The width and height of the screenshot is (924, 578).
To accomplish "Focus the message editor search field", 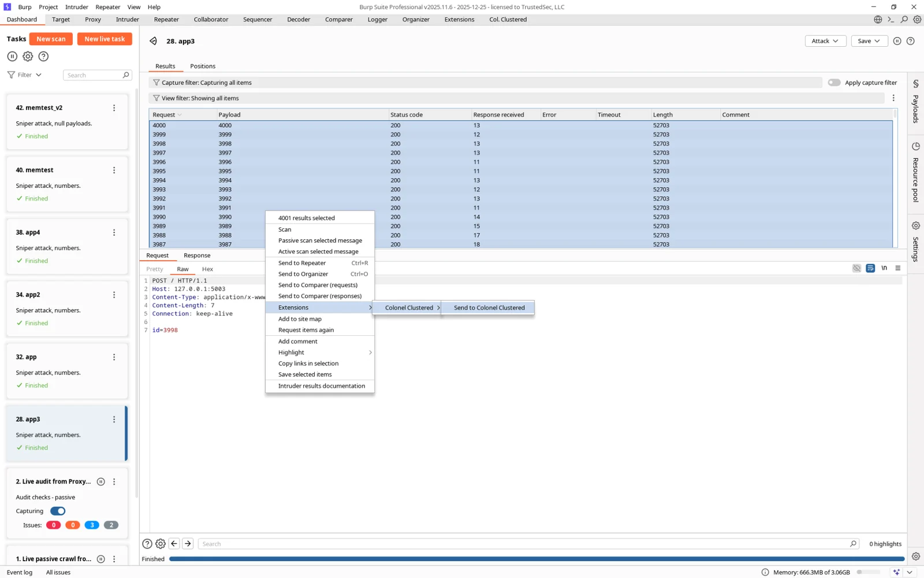I will coord(528,544).
